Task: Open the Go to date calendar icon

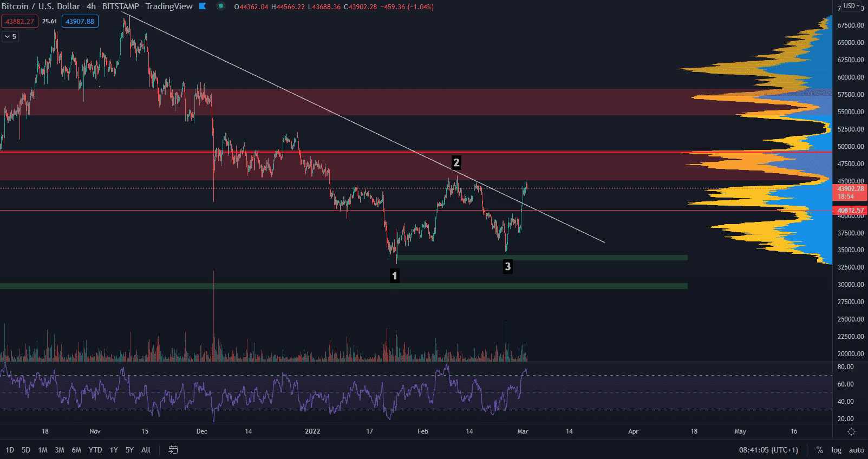Action: [x=173, y=450]
